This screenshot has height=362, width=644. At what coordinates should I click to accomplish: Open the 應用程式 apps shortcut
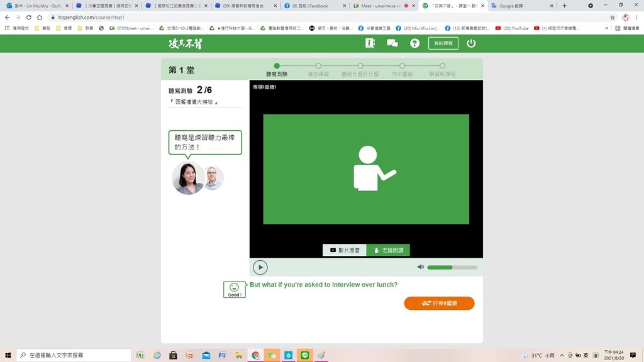pos(16,28)
